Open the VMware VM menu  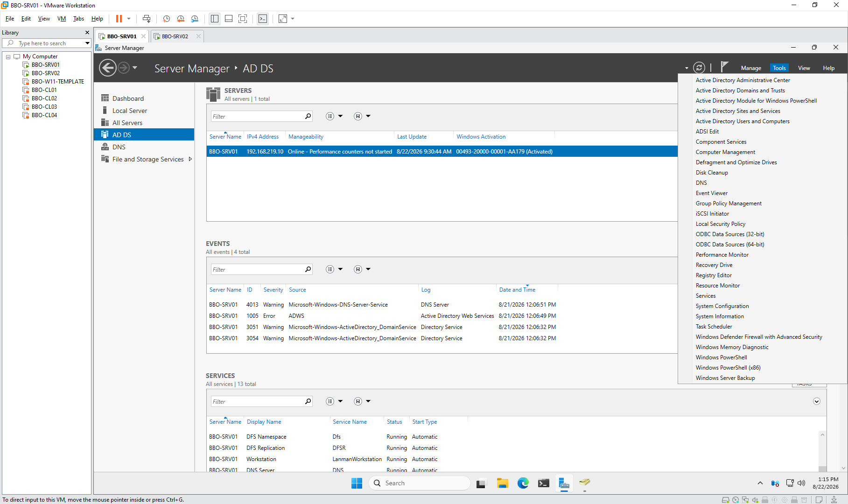click(62, 19)
